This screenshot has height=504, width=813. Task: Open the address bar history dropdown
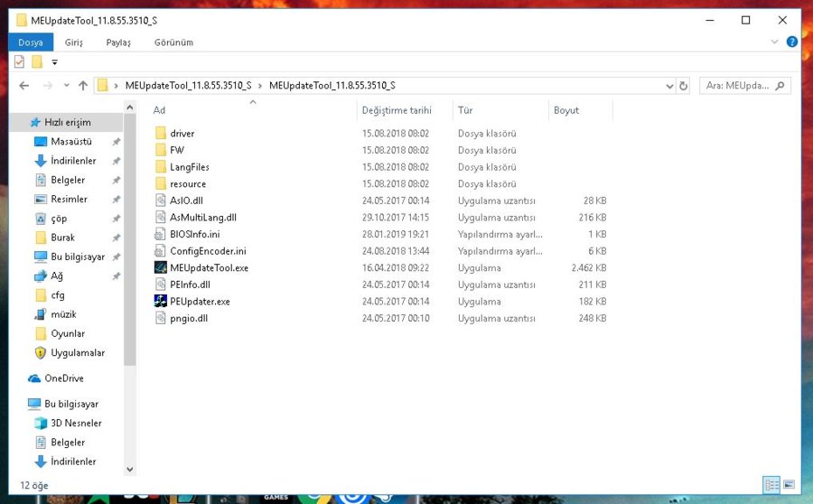tap(669, 86)
